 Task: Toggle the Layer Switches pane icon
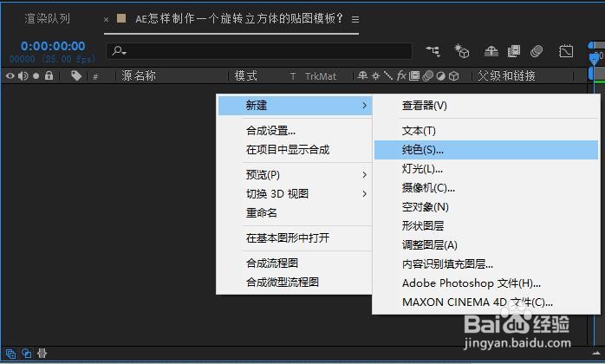10,354
